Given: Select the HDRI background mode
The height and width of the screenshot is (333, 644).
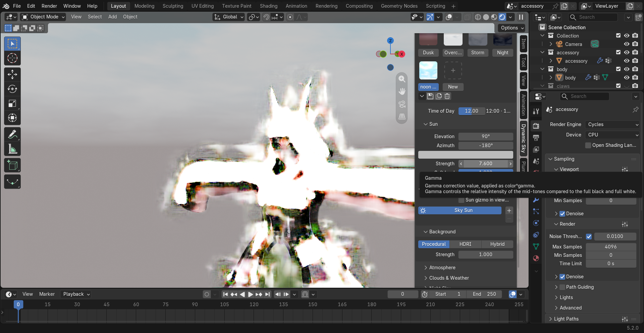Looking at the screenshot, I should (465, 244).
